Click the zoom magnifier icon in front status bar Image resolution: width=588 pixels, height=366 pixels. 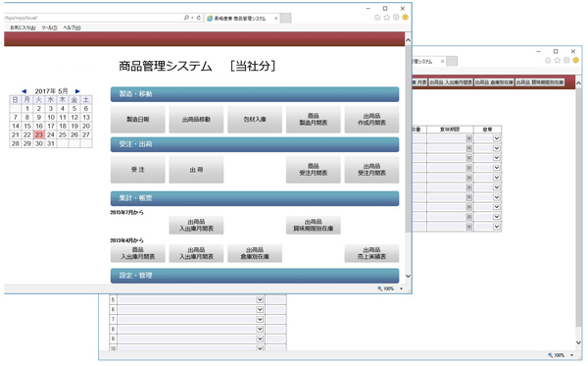click(x=379, y=288)
